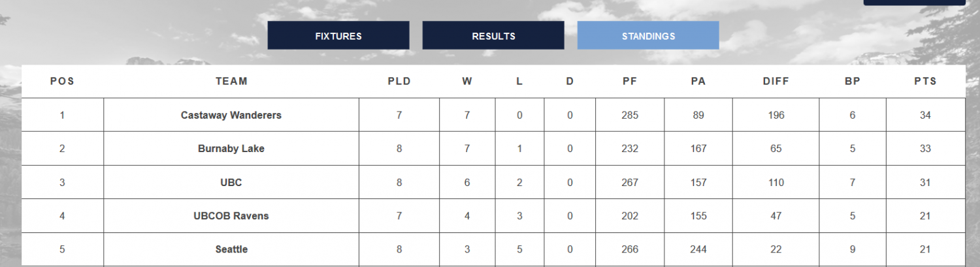Click the BP column header
Image resolution: width=980 pixels, height=267 pixels.
click(853, 82)
